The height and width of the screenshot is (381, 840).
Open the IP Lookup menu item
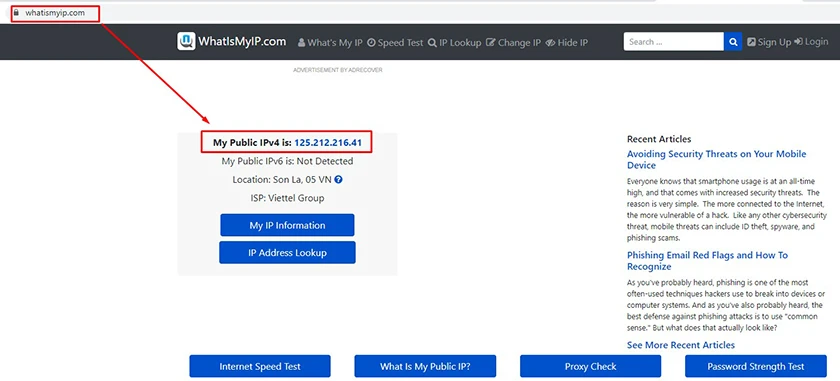pos(454,42)
